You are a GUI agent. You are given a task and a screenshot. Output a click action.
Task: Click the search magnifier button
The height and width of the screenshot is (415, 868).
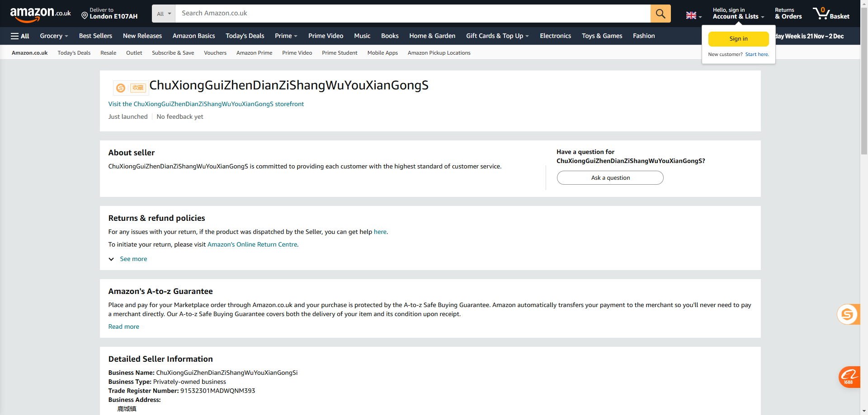660,14
